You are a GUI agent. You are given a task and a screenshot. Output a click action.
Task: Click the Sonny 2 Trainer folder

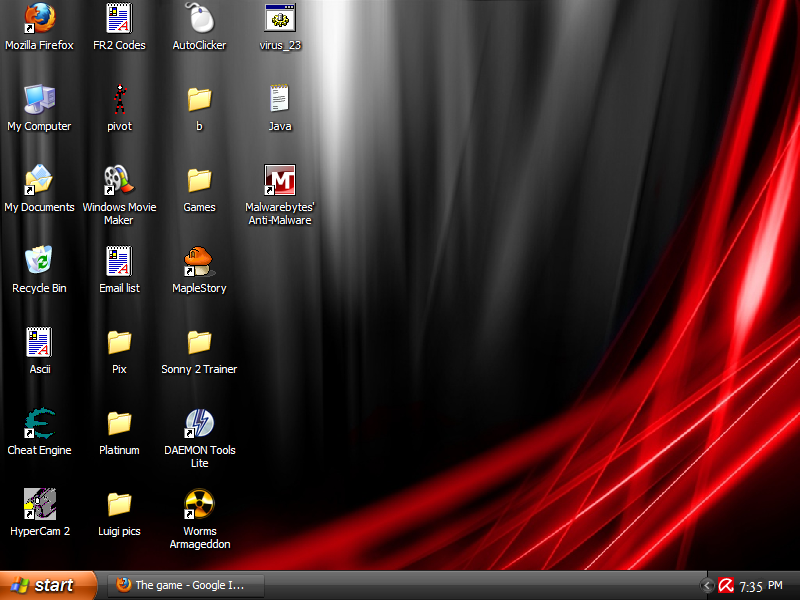coord(199,343)
